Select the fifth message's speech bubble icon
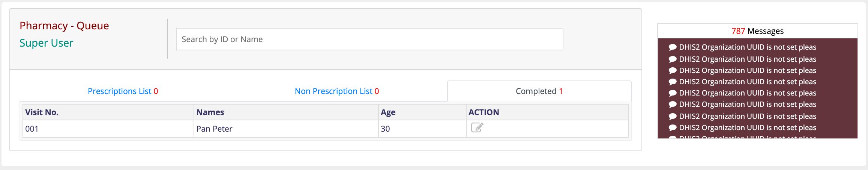Image resolution: width=868 pixels, height=170 pixels. pyautogui.click(x=673, y=93)
